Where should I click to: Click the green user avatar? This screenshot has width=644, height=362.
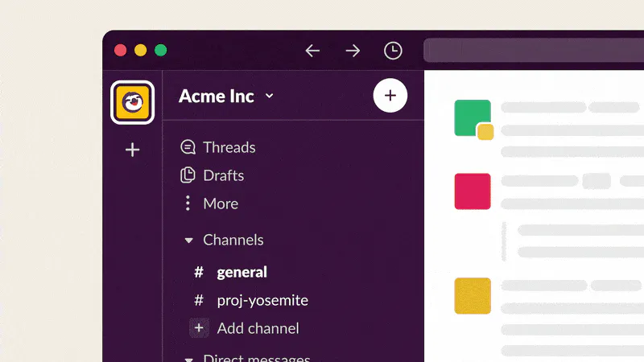point(473,117)
